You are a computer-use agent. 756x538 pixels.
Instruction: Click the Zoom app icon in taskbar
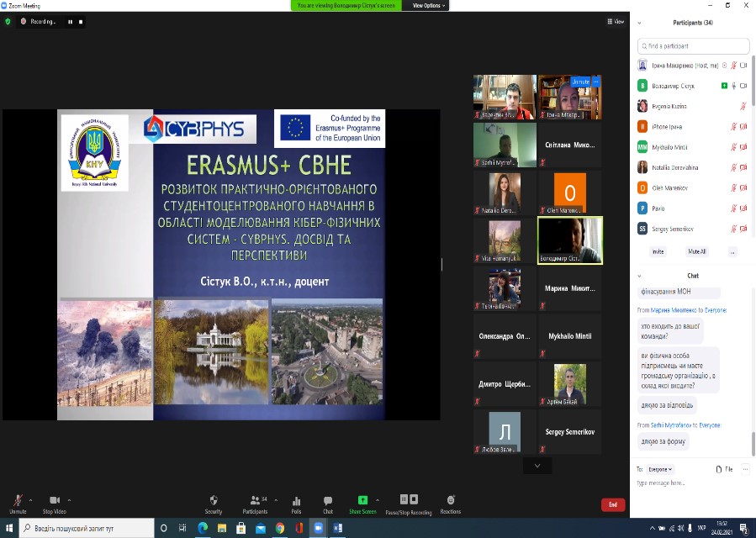tap(318, 529)
